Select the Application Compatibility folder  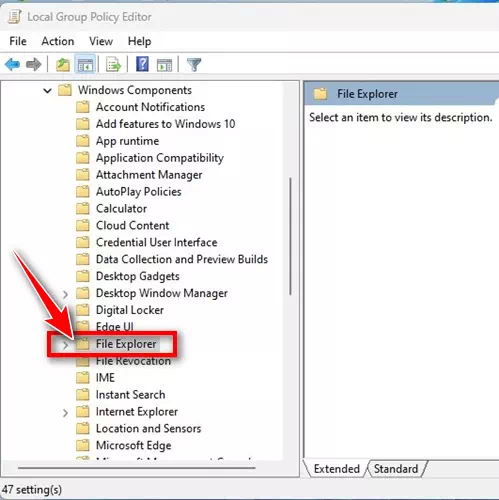coord(160,158)
